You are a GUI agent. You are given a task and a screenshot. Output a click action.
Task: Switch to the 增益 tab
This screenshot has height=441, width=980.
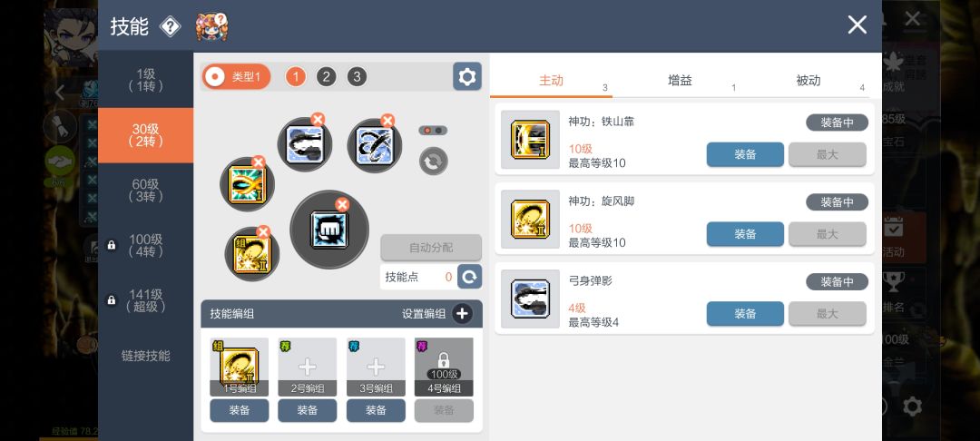680,80
